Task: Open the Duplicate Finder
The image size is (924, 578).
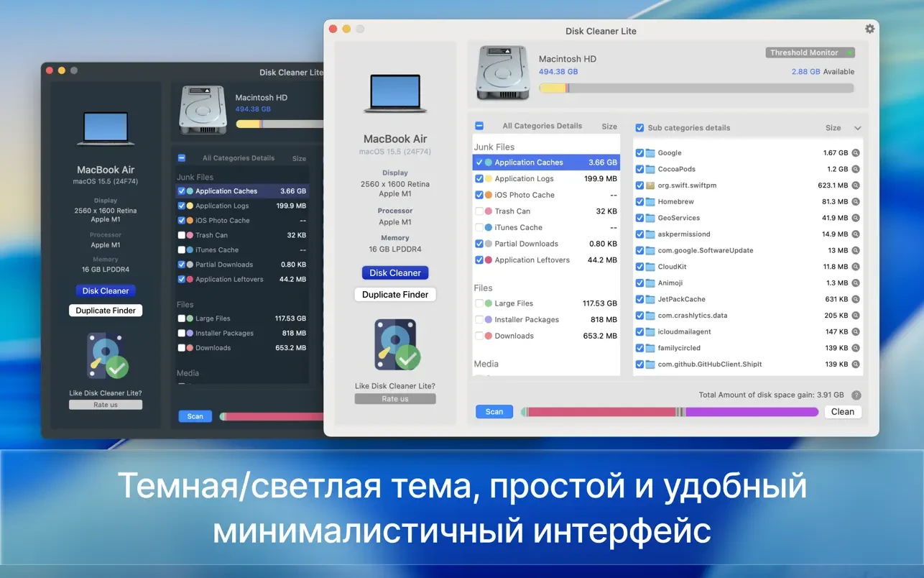Action: click(x=395, y=295)
